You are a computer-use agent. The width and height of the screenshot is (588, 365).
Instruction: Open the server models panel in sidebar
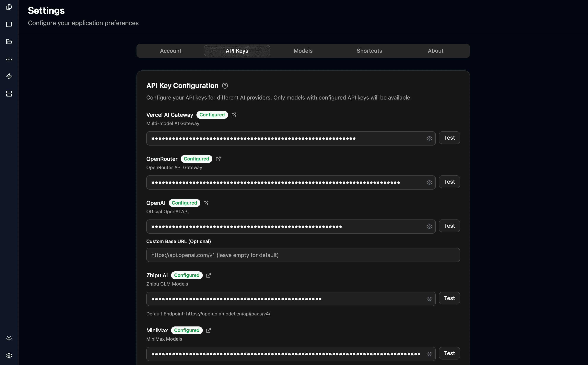(9, 94)
